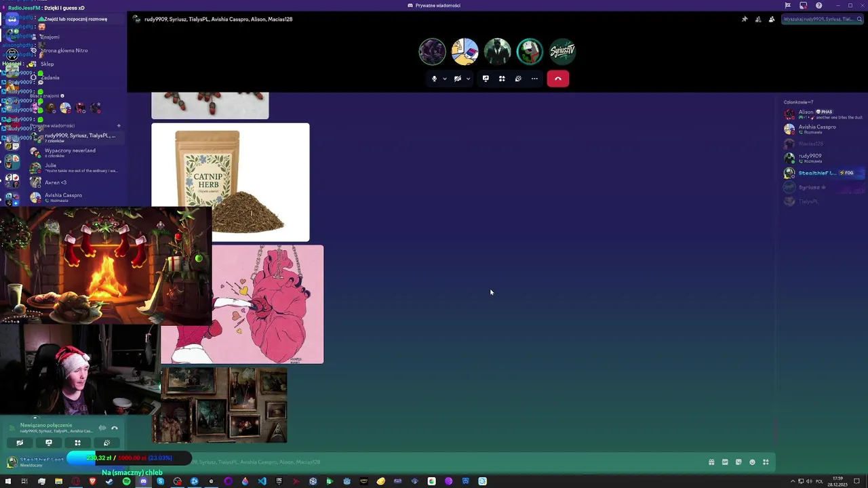The width and height of the screenshot is (868, 488).
Task: Select the SyriuszTV call participant avatar
Action: coord(562,52)
